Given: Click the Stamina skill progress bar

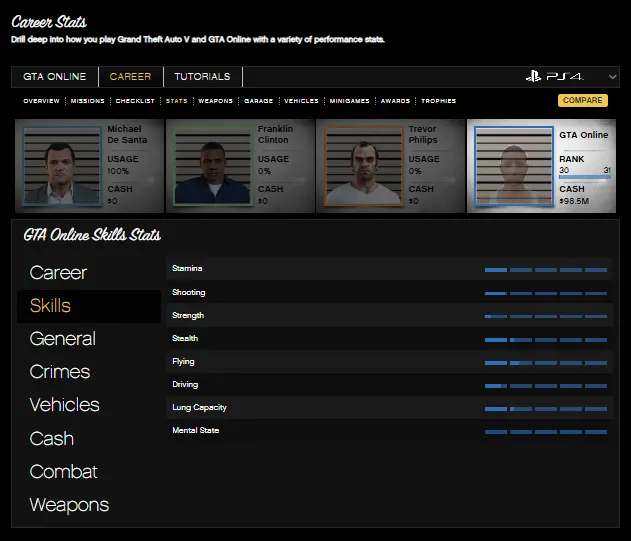Looking at the screenshot, I should point(545,270).
